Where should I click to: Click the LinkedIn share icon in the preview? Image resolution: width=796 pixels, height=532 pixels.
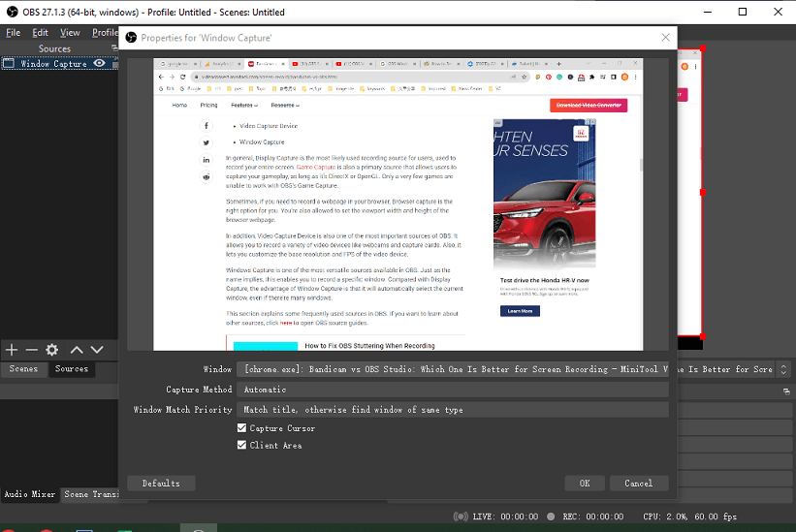tap(207, 160)
